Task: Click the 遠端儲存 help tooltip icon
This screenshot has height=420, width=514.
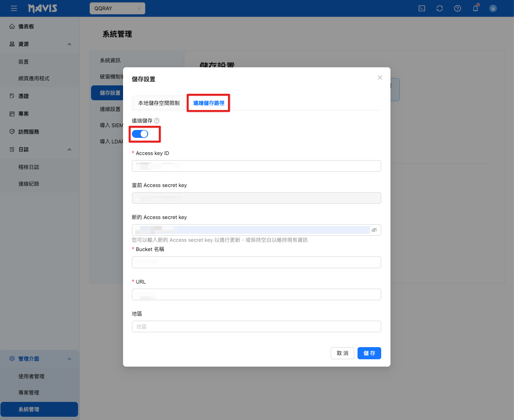Action: 156,121
